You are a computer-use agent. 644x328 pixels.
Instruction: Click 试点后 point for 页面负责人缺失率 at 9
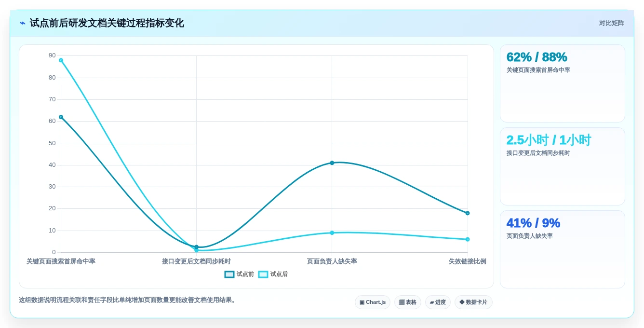[x=332, y=233]
